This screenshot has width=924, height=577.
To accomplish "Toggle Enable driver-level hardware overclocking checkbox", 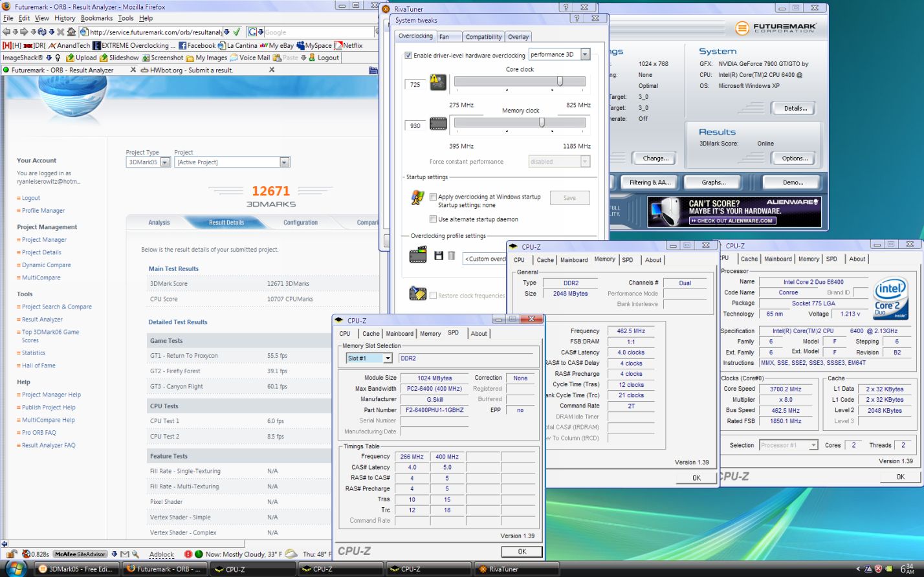I will pyautogui.click(x=408, y=56).
